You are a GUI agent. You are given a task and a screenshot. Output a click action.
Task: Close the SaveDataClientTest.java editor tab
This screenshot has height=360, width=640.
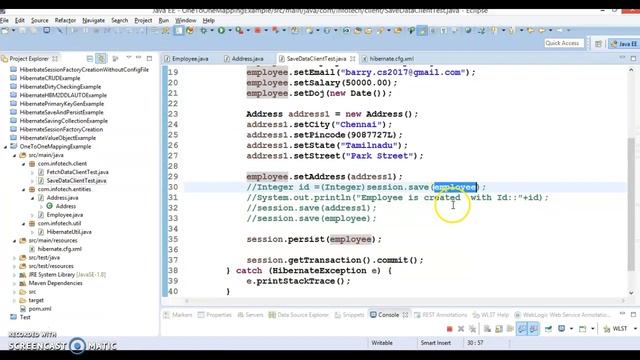pos(352,59)
